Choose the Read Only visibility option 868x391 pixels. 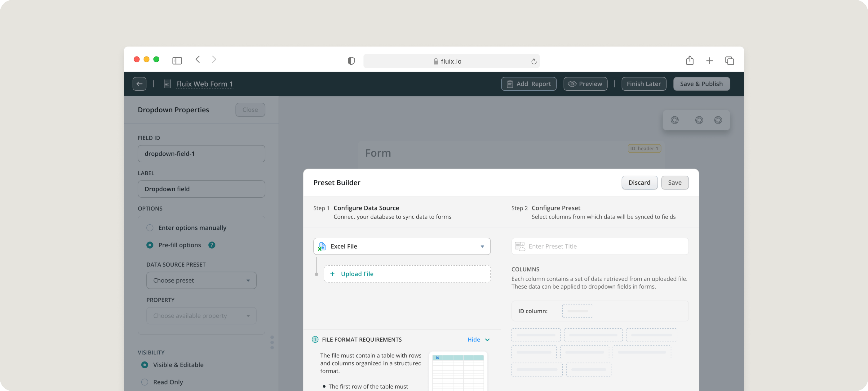pos(144,382)
